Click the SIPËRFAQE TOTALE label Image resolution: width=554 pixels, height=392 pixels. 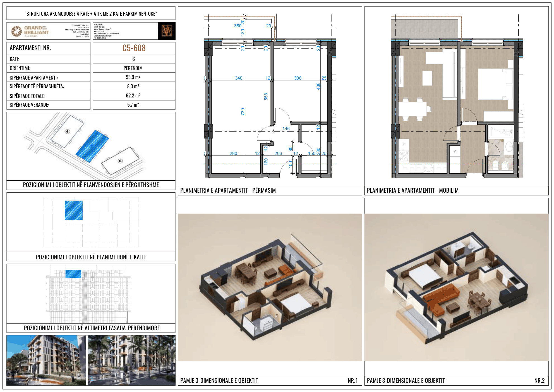28,96
